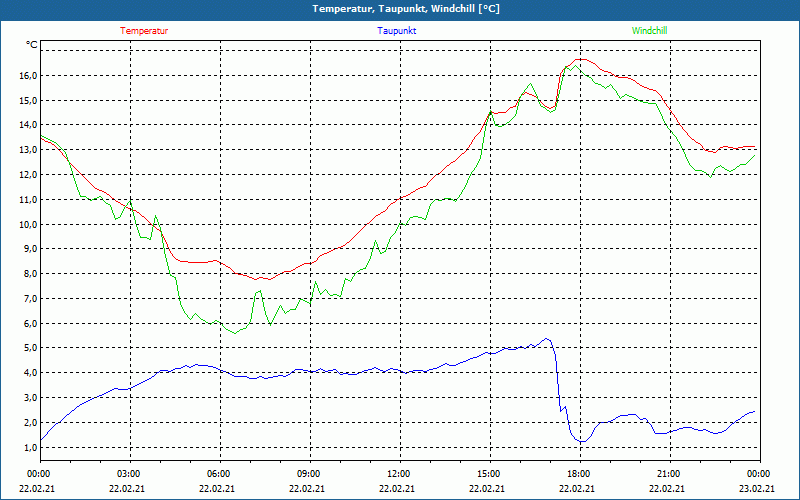The height and width of the screenshot is (500, 800).
Task: Click the 21:00 time label
Action: (668, 474)
